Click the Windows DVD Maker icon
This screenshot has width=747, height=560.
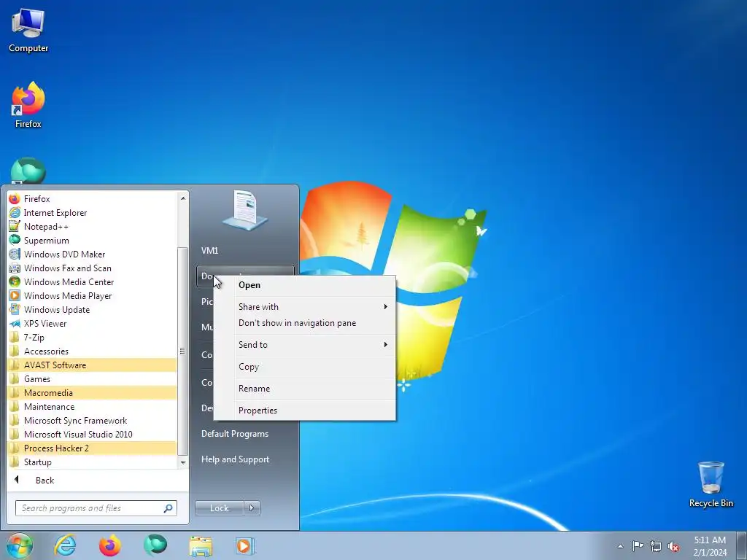(15, 254)
